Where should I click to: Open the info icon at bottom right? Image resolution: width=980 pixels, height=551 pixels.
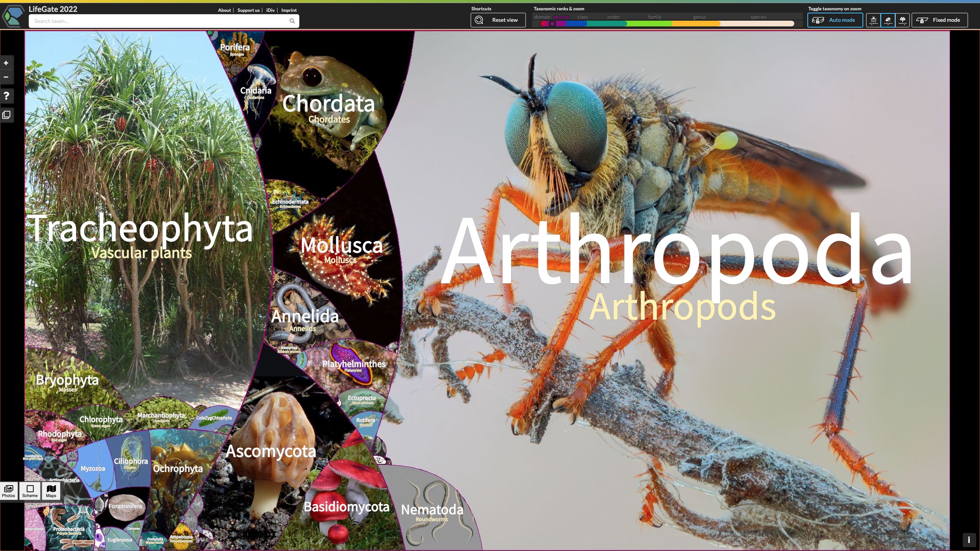coord(969,540)
